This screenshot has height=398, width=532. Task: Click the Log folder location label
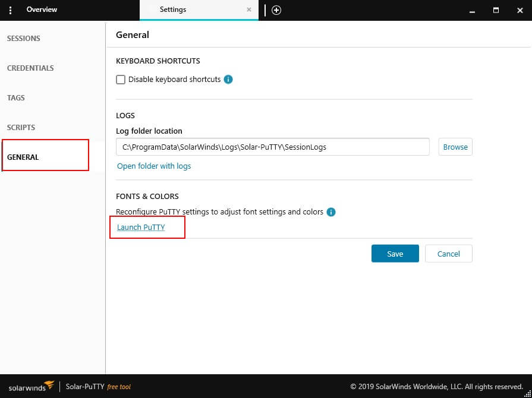point(149,131)
